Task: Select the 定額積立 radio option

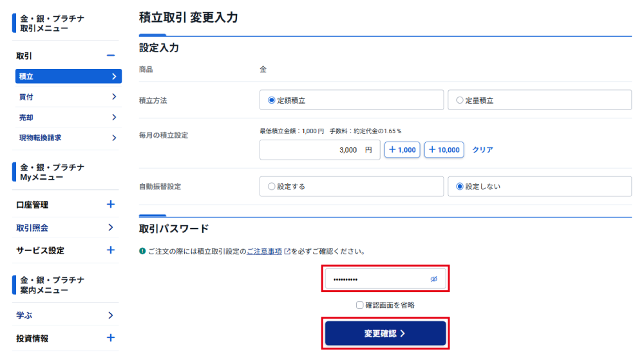Action: (271, 100)
